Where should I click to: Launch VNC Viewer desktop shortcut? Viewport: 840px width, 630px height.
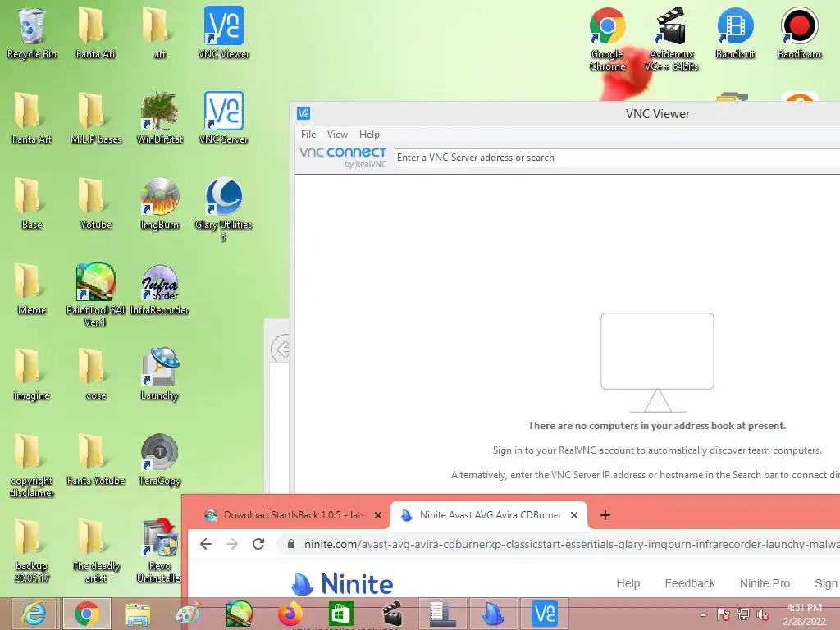click(x=223, y=33)
